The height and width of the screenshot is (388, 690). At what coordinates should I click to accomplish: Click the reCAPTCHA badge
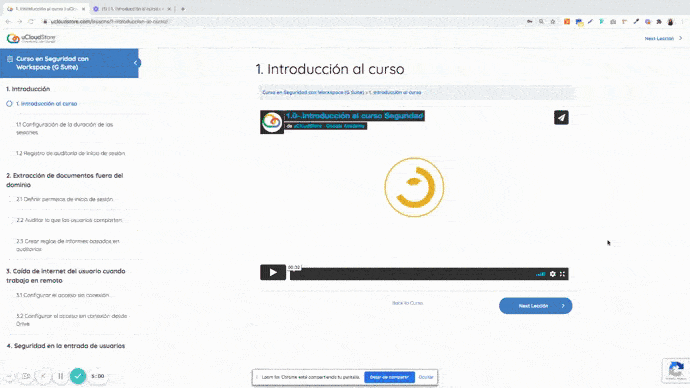pyautogui.click(x=676, y=370)
